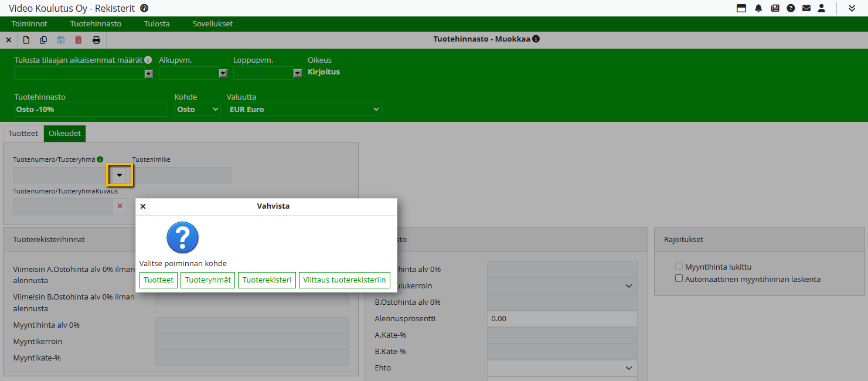Click the red X clear Kuvaus field

120,206
